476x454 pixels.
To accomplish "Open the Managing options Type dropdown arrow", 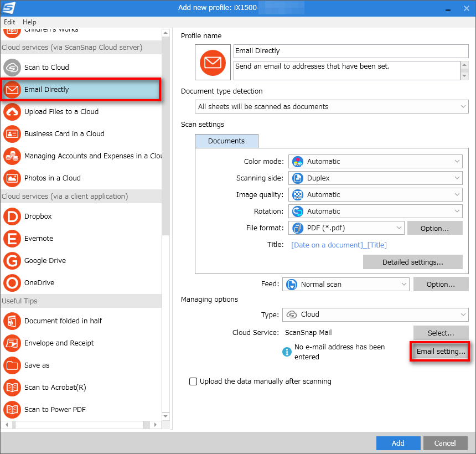I will pos(463,314).
